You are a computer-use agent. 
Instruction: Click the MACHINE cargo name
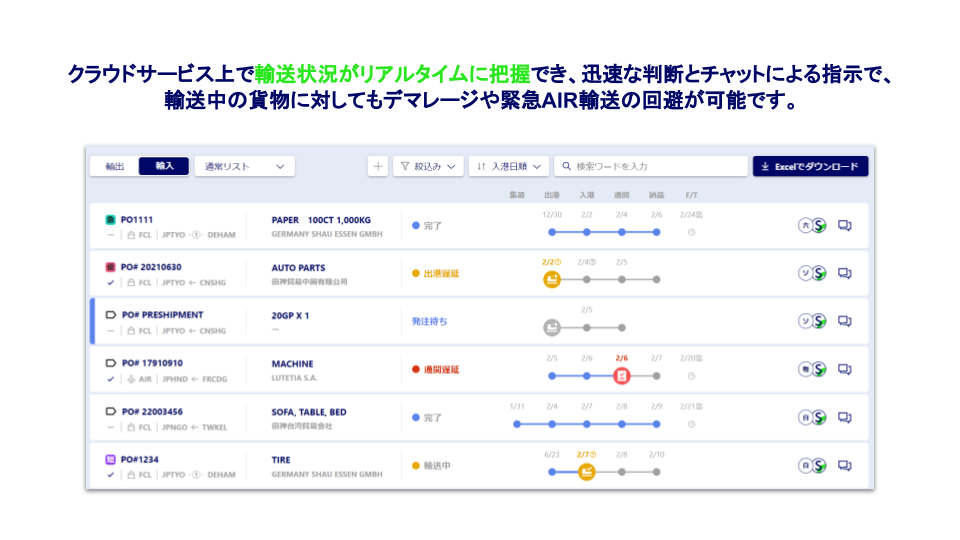point(292,364)
